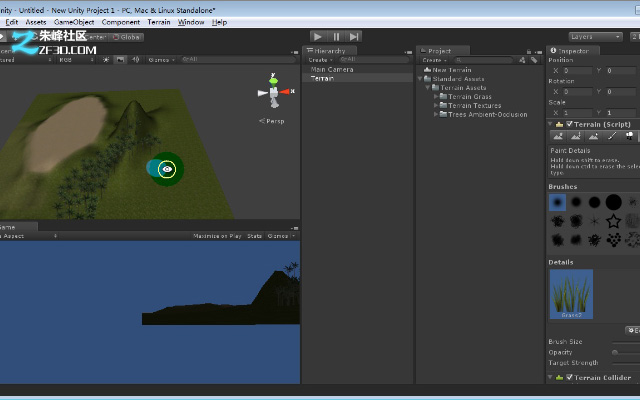Open the Layers dropdown
The image size is (640, 400).
[596, 37]
